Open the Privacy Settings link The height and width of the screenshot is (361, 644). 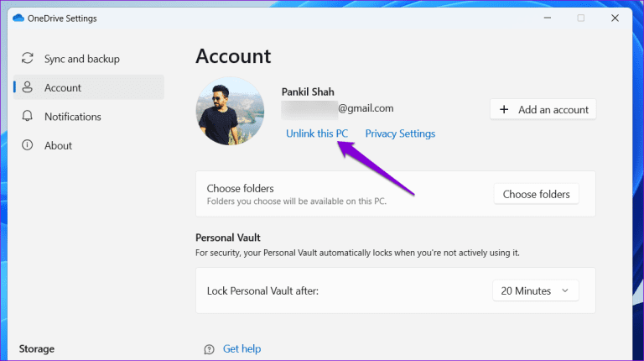pos(400,133)
